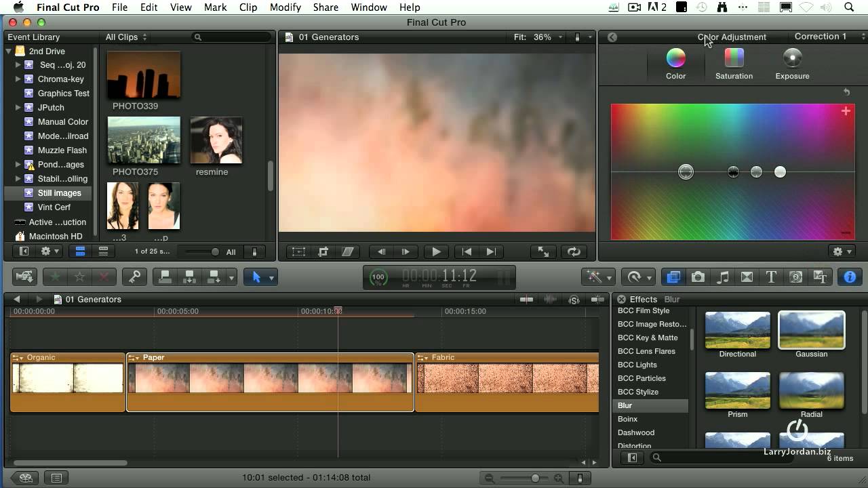Show the Themes browser

[x=821, y=277]
